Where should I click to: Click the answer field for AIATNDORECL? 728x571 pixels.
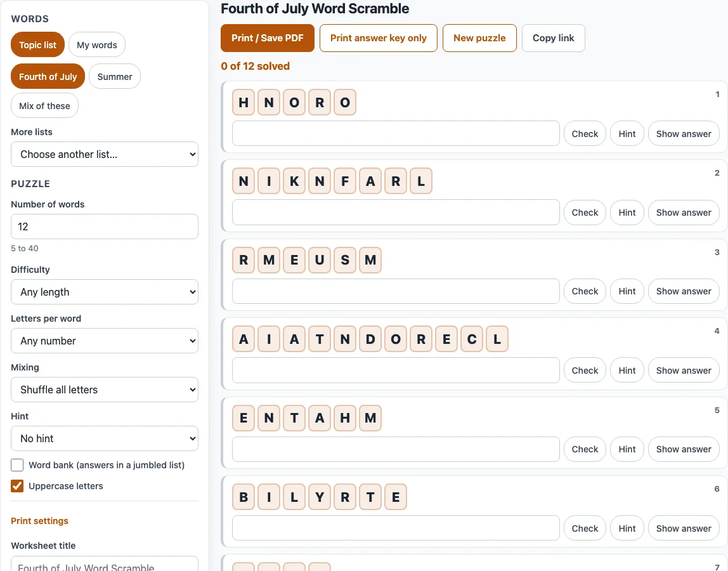click(x=396, y=371)
